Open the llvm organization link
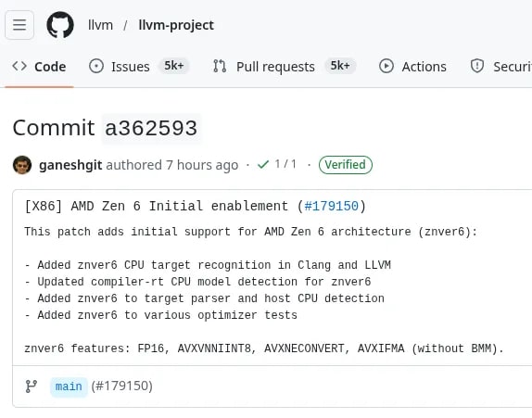This screenshot has height=418, width=532. (100, 25)
